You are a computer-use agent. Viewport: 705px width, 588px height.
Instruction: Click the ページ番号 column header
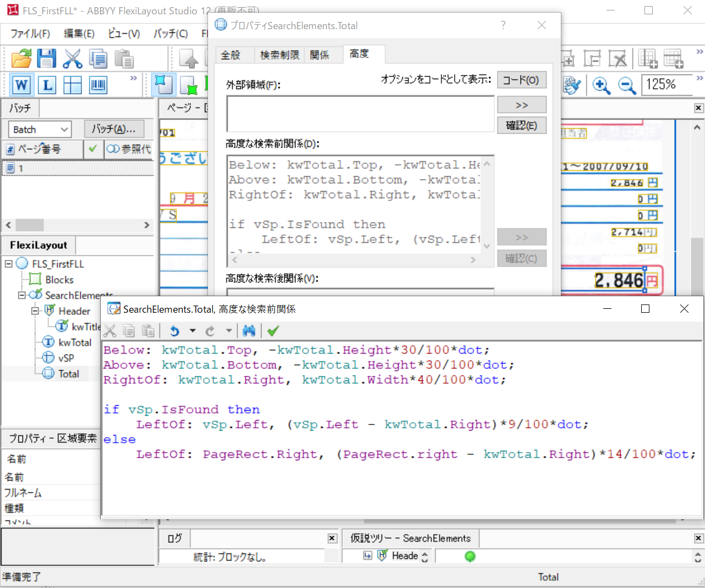coord(43,149)
